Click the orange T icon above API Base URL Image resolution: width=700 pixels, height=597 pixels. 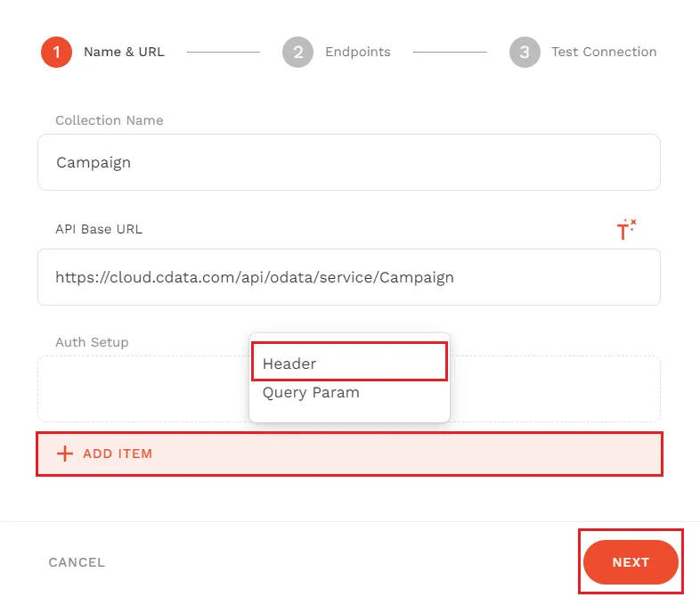click(x=626, y=230)
